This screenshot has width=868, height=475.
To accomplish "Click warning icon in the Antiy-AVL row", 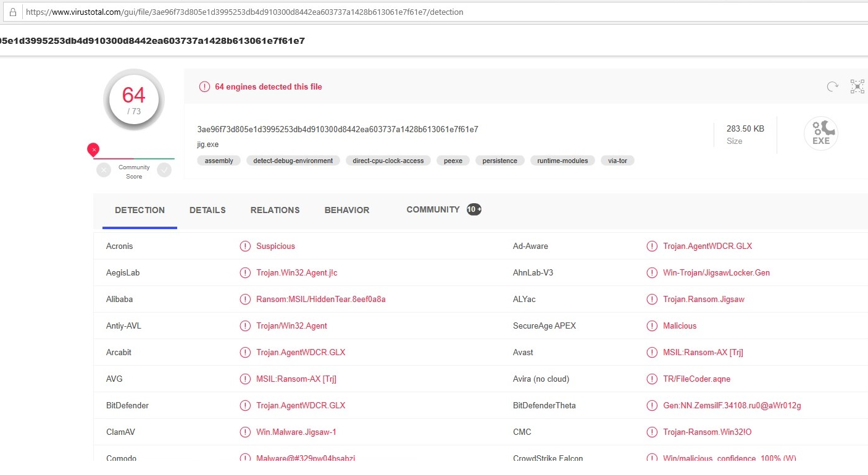I will [x=245, y=326].
